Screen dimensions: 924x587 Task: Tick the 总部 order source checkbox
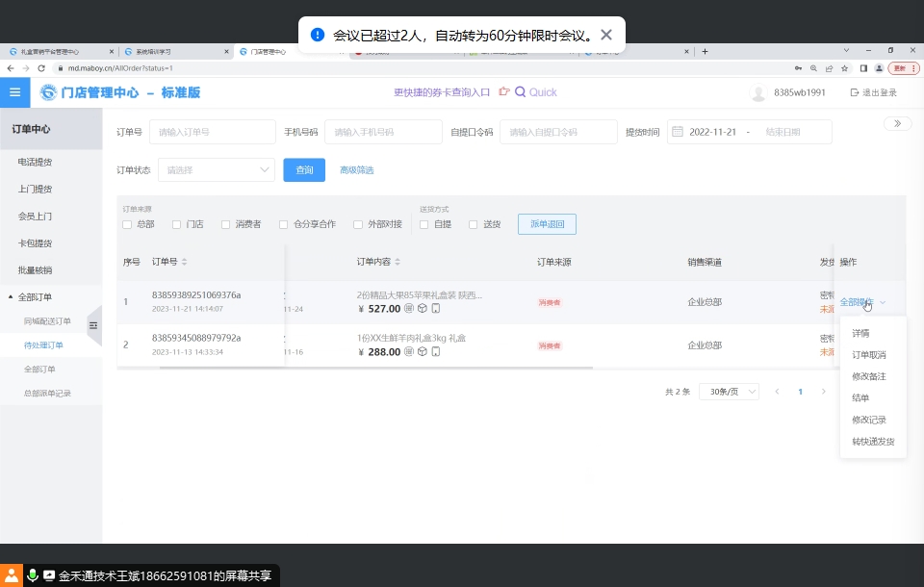tap(127, 224)
